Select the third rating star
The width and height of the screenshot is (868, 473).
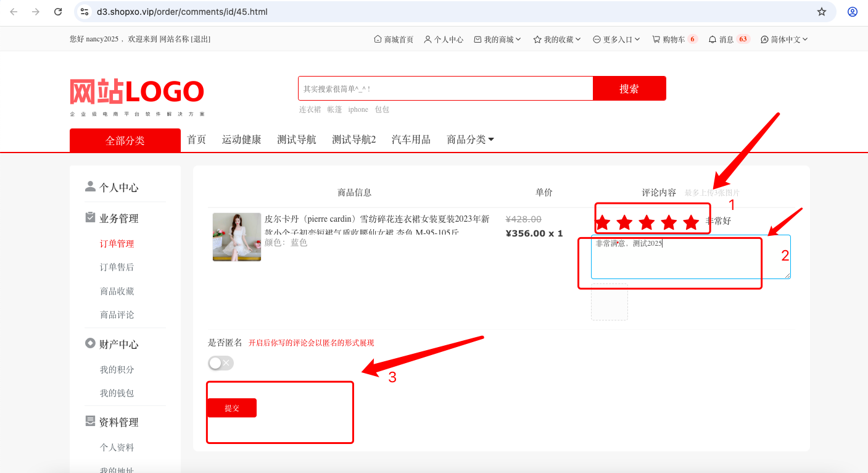point(647,222)
